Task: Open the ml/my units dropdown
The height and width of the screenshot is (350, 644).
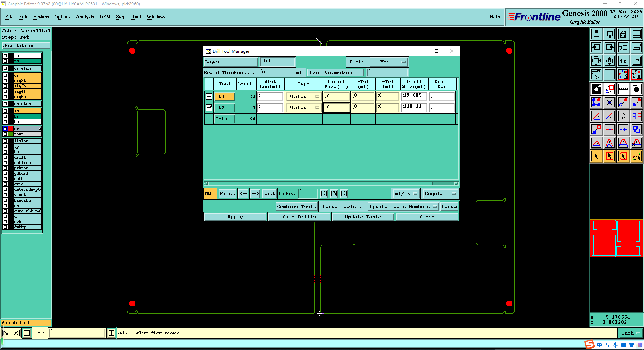Action: 406,193
